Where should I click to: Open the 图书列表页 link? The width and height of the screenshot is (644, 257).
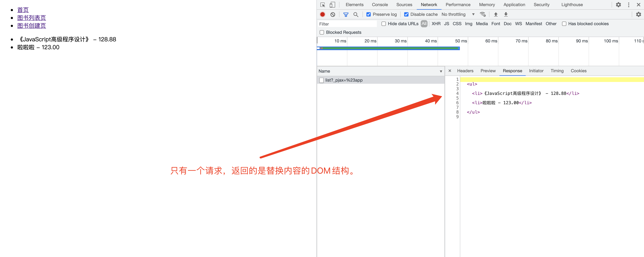31,18
